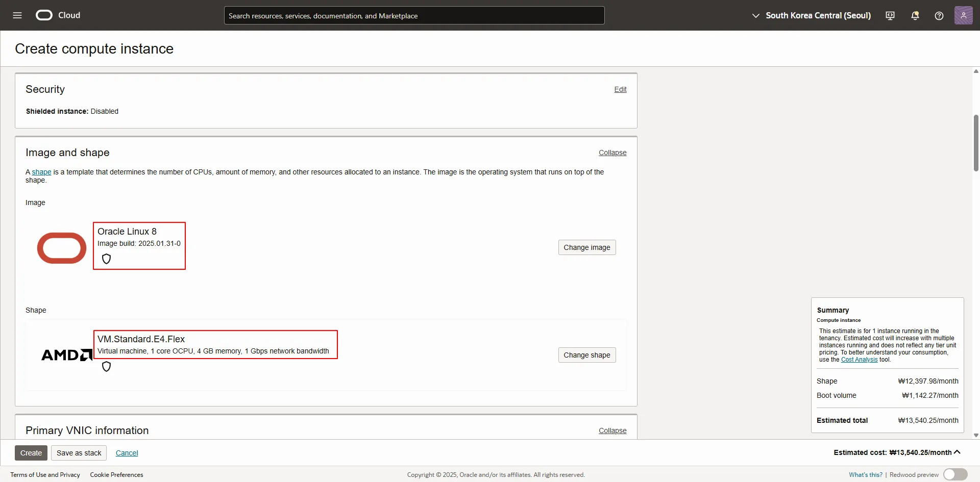Click the Change image button

point(587,247)
